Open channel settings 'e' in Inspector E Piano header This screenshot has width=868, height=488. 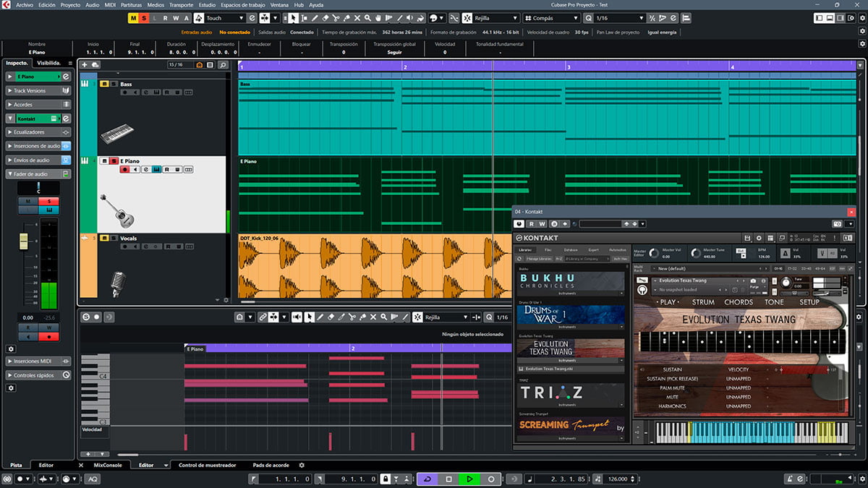click(x=66, y=76)
